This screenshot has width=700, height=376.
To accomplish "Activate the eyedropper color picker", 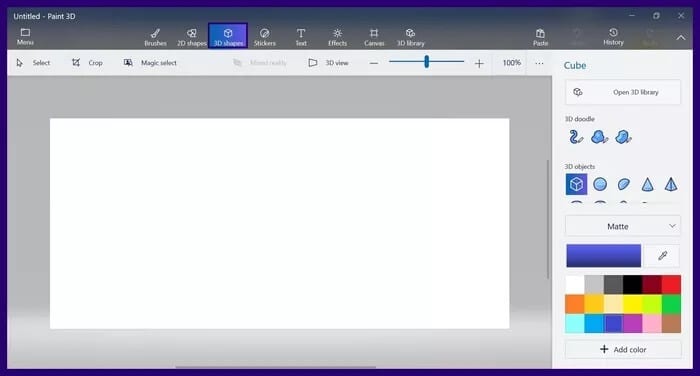I will (662, 256).
